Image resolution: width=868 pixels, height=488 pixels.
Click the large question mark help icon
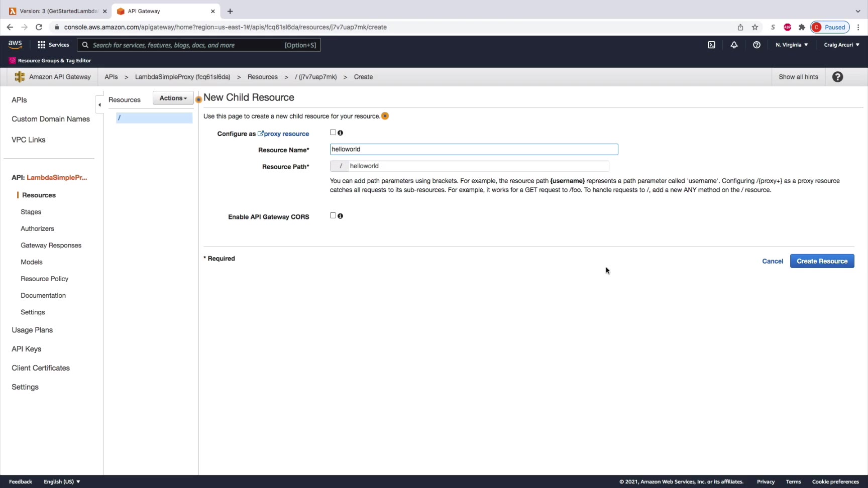[x=837, y=77]
